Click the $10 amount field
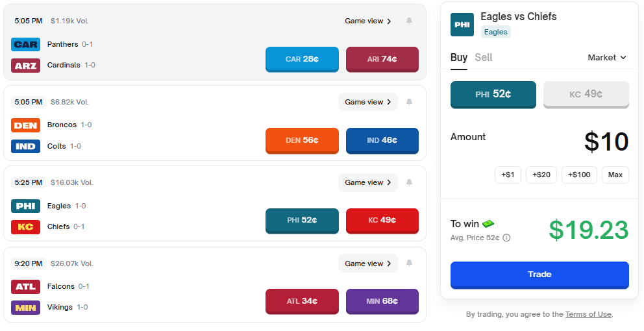The height and width of the screenshot is (331, 644). click(x=606, y=142)
